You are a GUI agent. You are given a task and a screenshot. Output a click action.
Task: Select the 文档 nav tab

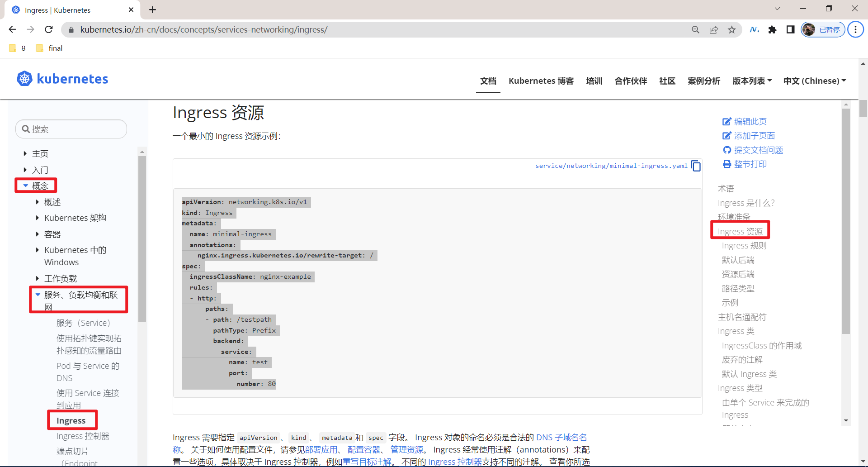[x=488, y=81]
